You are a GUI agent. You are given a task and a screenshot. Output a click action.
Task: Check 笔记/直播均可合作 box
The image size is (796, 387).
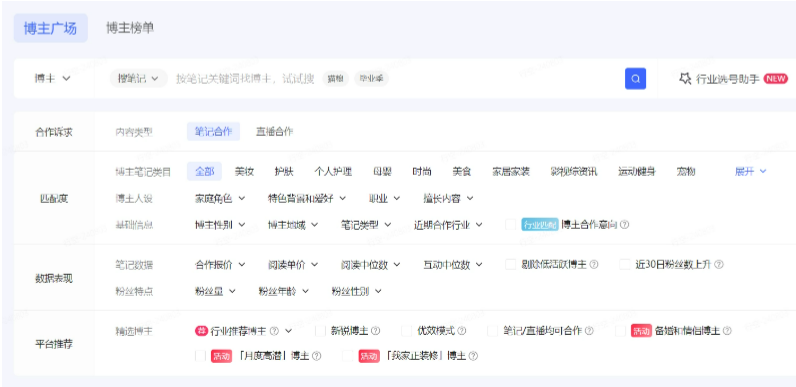[x=492, y=331]
